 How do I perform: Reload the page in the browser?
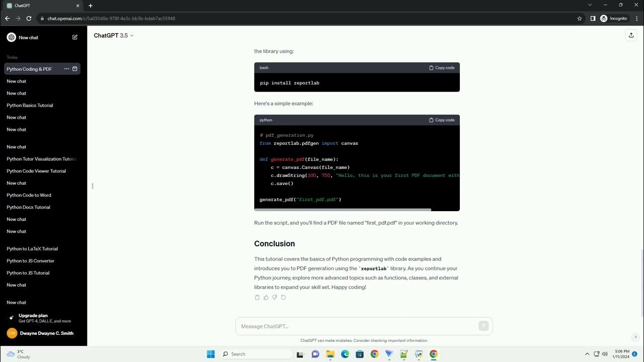pyautogui.click(x=29, y=18)
